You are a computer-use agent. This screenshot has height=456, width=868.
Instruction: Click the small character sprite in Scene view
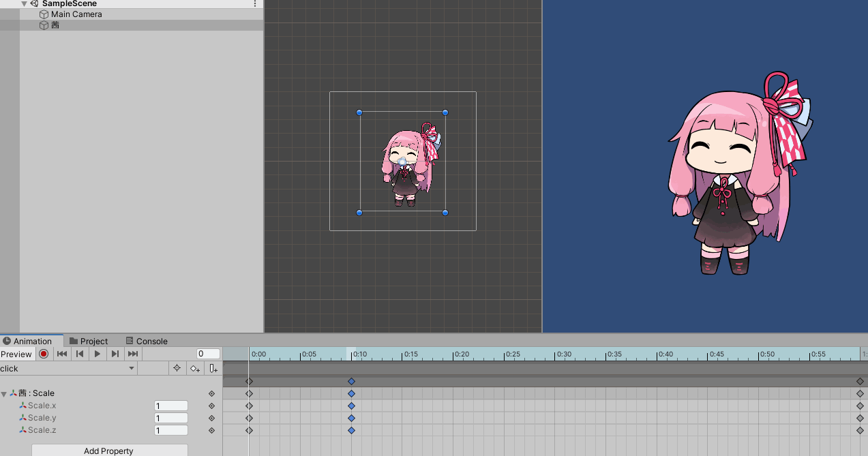(410, 165)
